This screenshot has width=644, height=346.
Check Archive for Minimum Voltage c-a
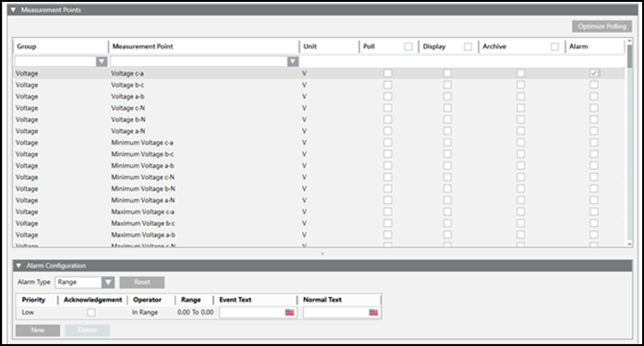point(521,142)
